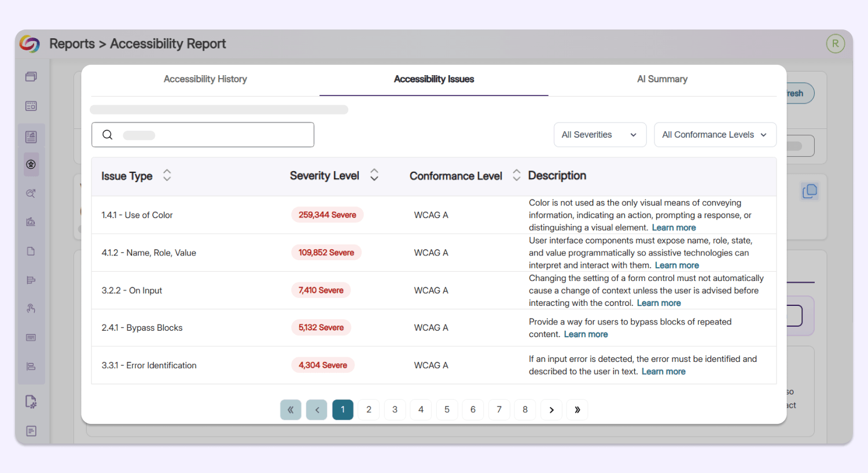Open the search-target sidebar icon

31,194
